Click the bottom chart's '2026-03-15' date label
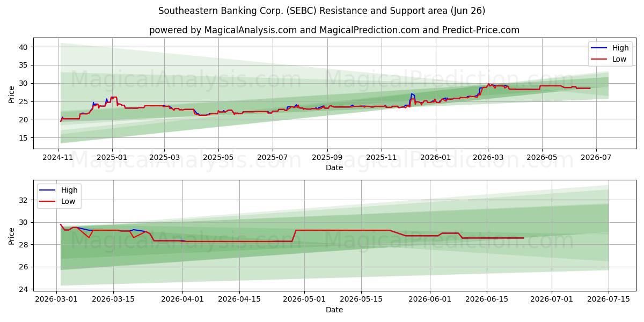 (x=113, y=301)
